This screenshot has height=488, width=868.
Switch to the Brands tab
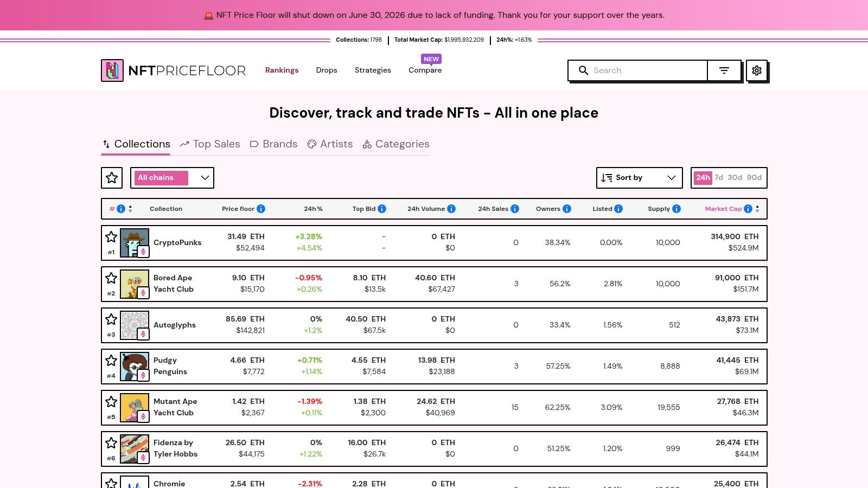[x=273, y=144]
